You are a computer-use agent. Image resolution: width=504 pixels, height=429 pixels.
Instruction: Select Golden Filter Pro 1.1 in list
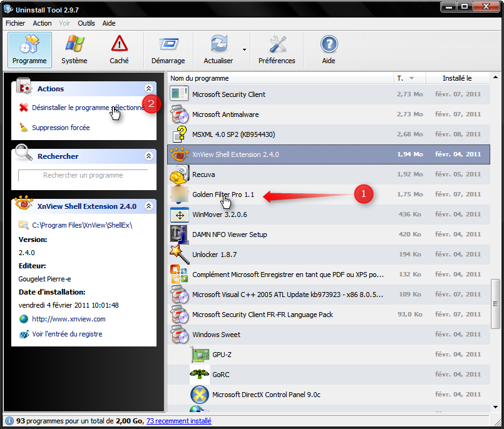click(x=223, y=194)
